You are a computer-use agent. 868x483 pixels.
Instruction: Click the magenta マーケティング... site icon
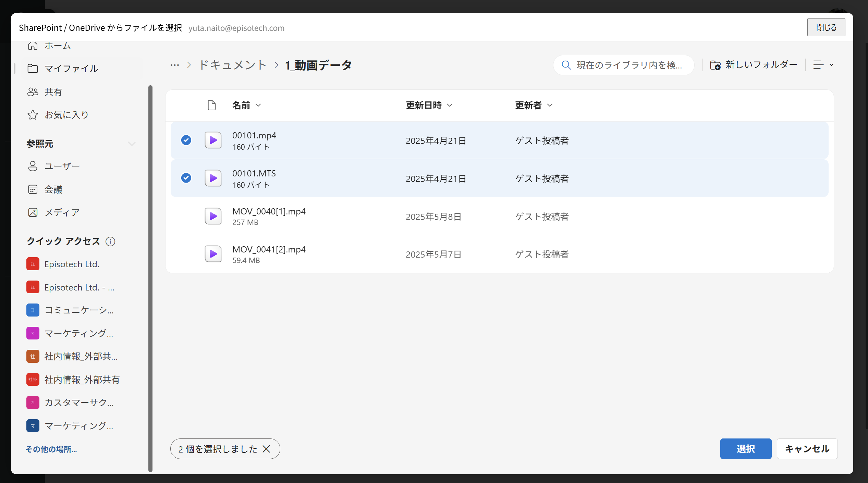[x=33, y=333]
